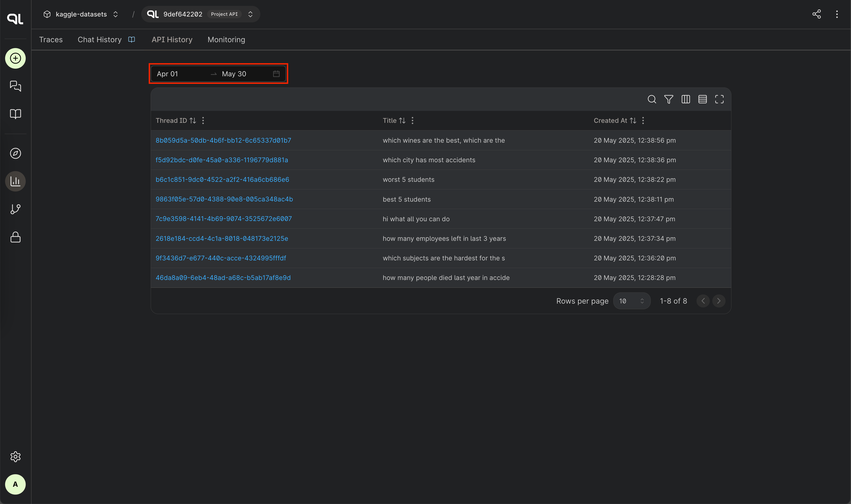Open Title column options menu

pos(413,121)
